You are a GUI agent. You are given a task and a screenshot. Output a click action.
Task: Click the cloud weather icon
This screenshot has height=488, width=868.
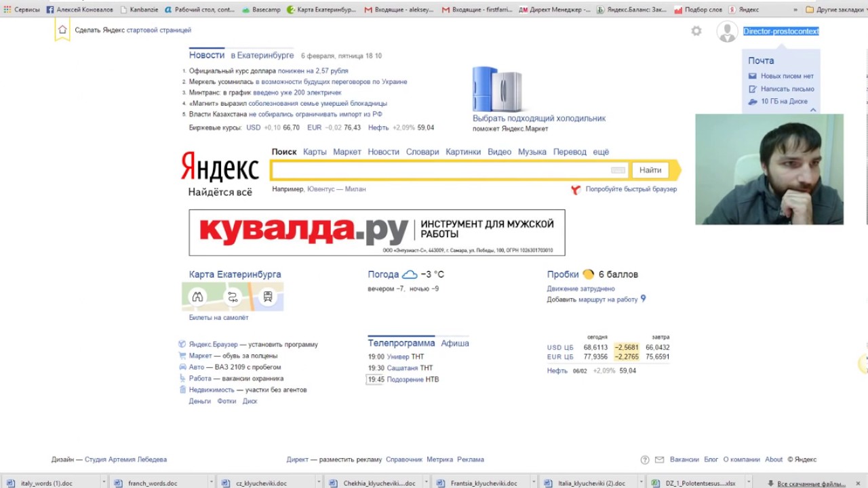click(410, 274)
